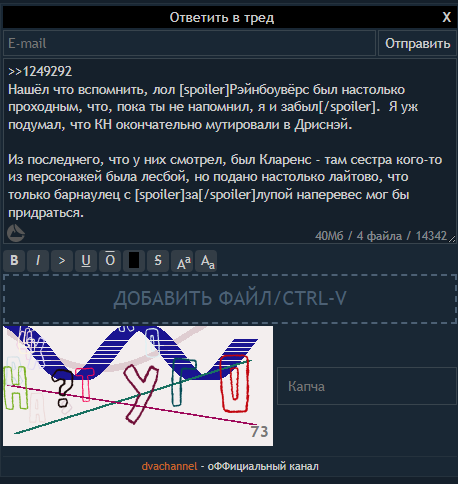
Task: Click the file limits text 40Мб / 4 файла
Action: tap(359, 236)
